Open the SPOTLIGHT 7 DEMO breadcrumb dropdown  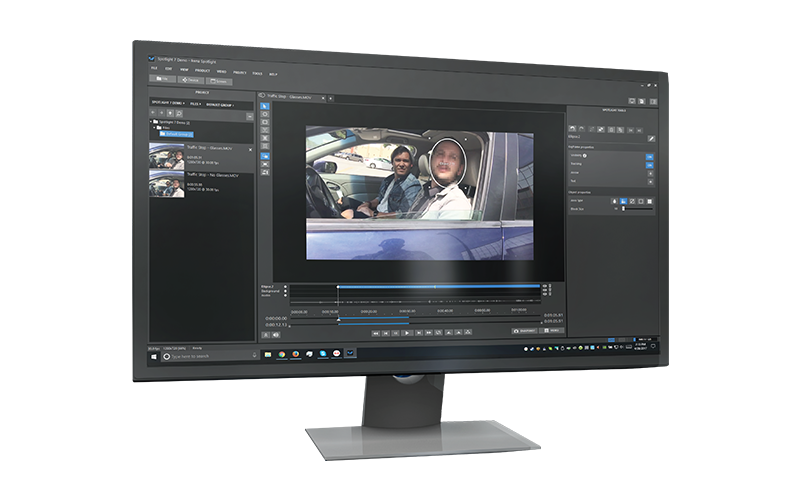[x=168, y=103]
